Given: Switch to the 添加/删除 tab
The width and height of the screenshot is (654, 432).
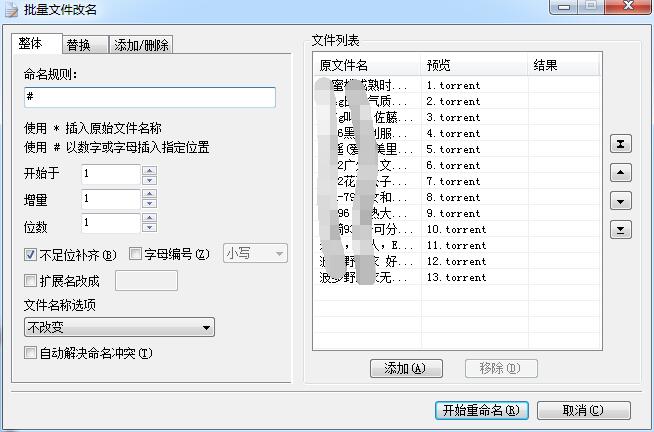Looking at the screenshot, I should tap(141, 45).
